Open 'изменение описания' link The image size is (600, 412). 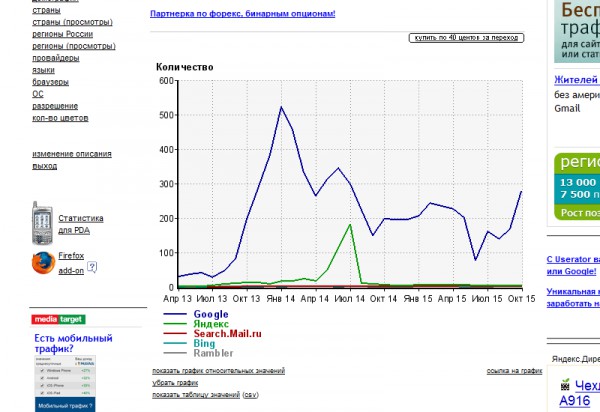[72, 154]
